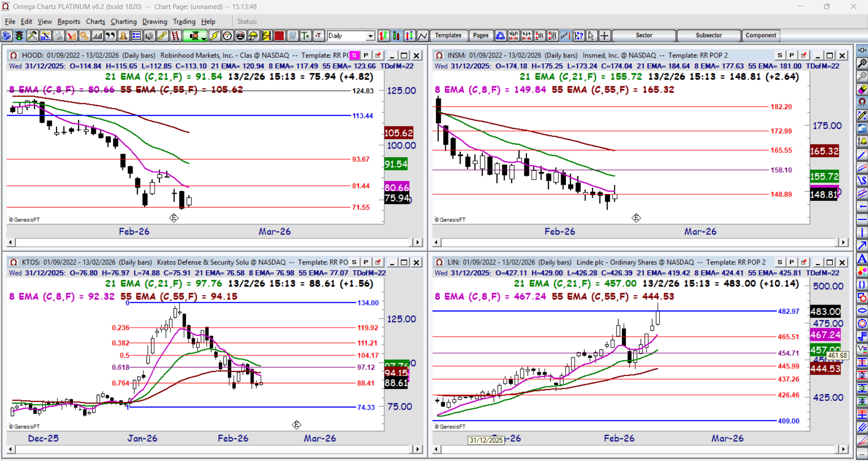The height and width of the screenshot is (461, 868).
Task: Click the blue recycle refresh icon
Action: click(x=500, y=36)
